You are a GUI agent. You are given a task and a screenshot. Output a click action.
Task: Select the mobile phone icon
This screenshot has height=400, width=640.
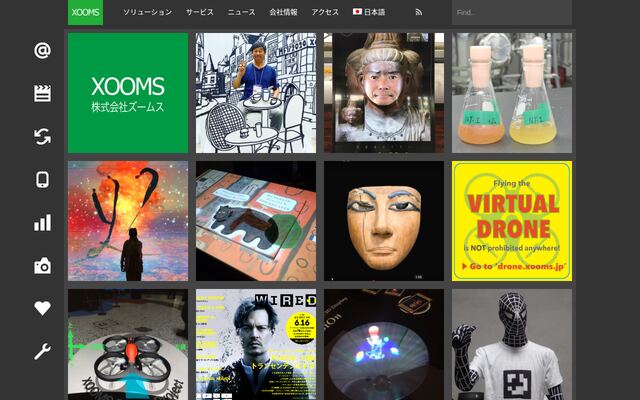pos(42,180)
